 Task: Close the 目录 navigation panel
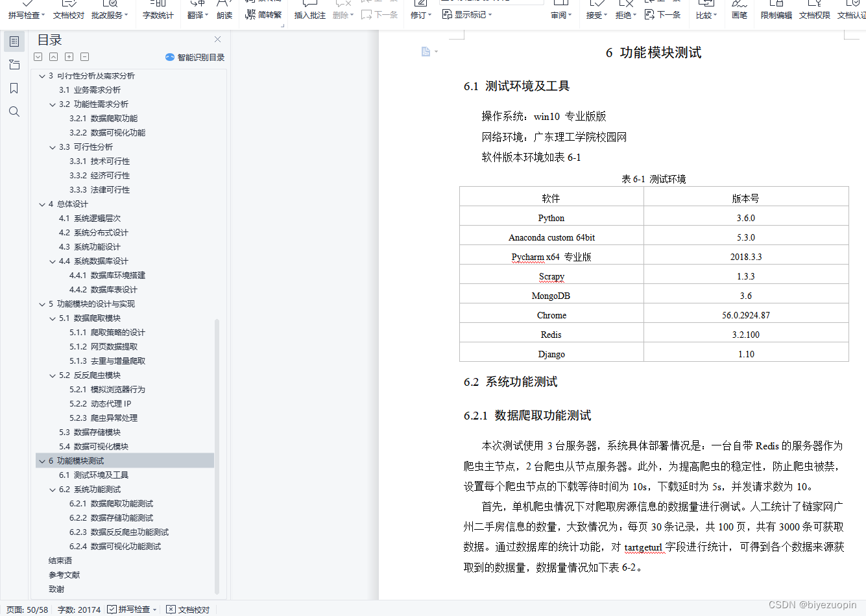coord(218,40)
